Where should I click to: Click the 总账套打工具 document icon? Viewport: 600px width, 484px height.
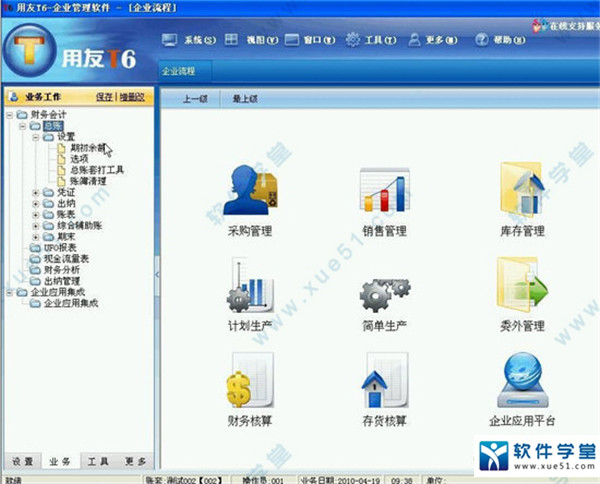tap(61, 170)
